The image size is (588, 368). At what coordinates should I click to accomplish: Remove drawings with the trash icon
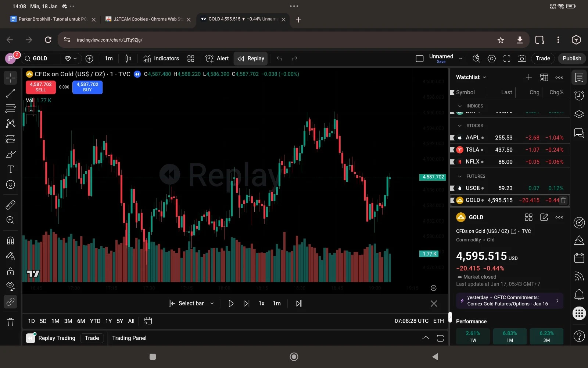tap(11, 322)
